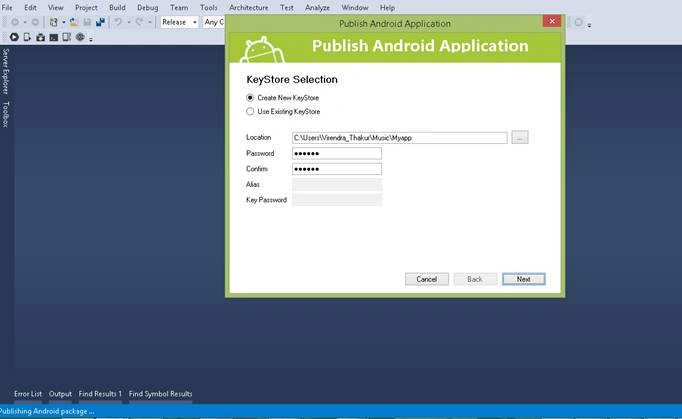Open the Toolbox side panel tab
682x419 pixels.
click(x=5, y=114)
